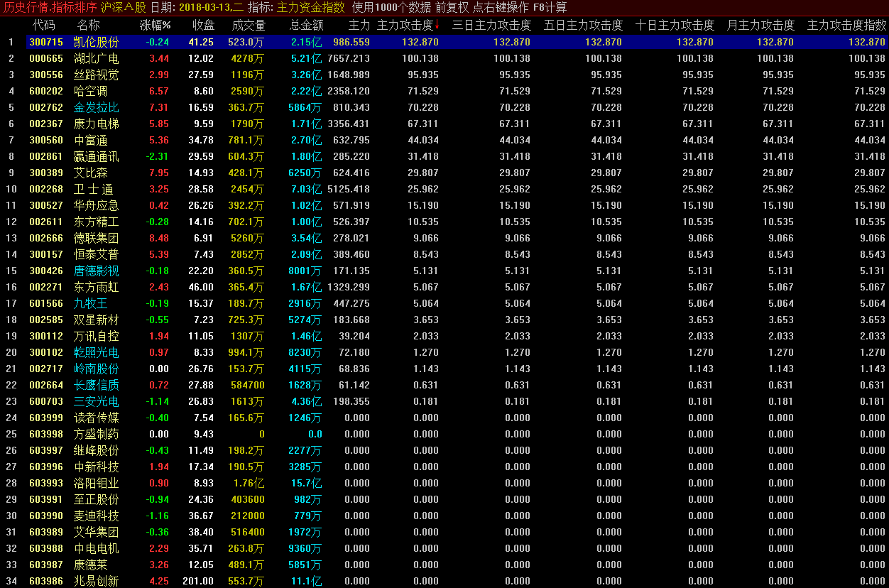The image size is (889, 588).
Task: Sort by 主力攻击度指数 column header
Action: [x=847, y=26]
